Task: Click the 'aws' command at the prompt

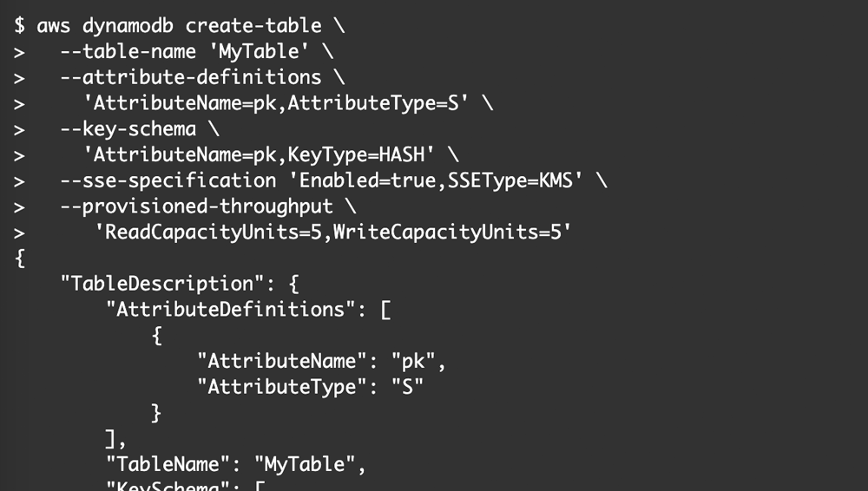Action: tap(54, 25)
